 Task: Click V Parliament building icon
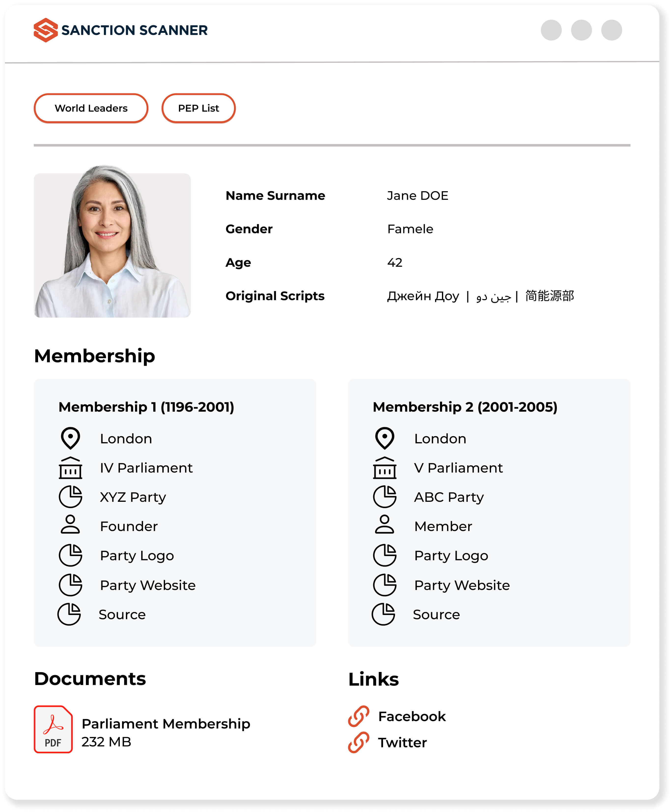tap(384, 468)
